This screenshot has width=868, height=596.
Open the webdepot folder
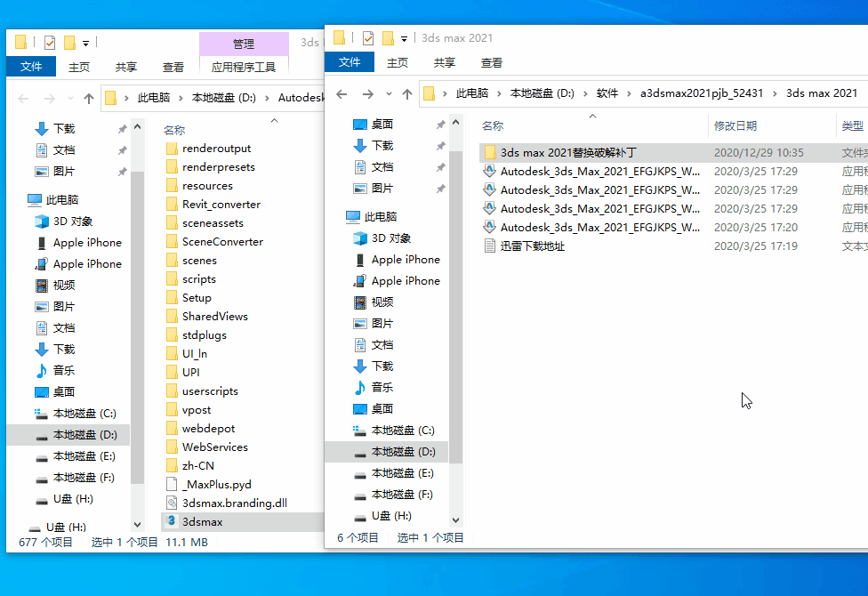click(208, 428)
